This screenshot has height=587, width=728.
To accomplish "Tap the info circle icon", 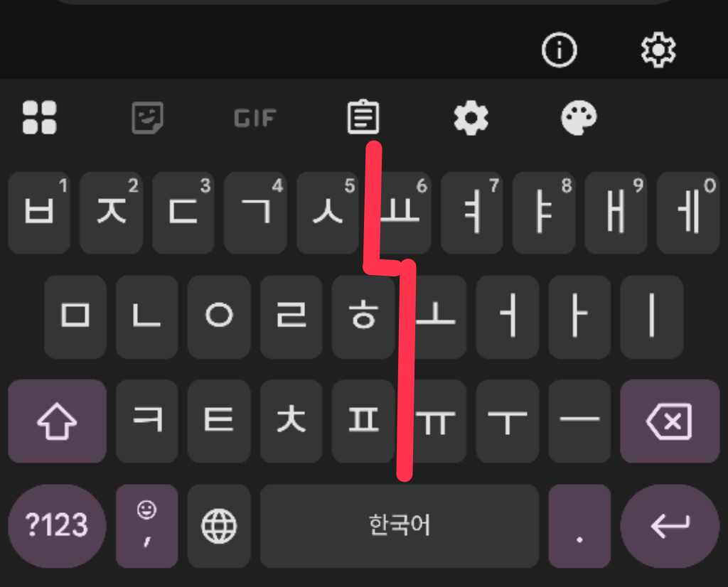I will pyautogui.click(x=559, y=50).
